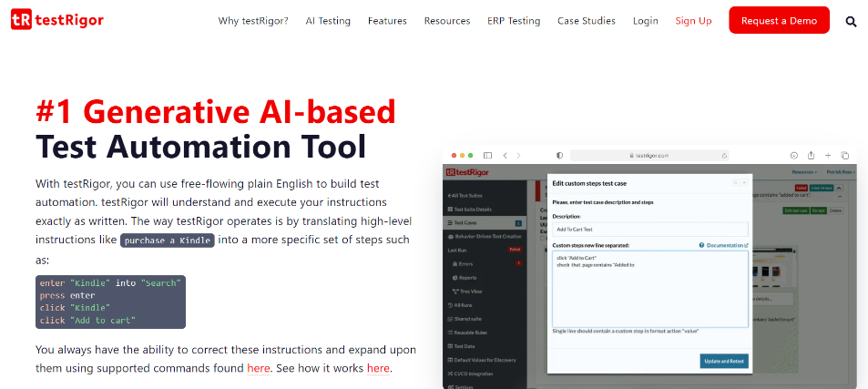Click Description field with Add To Cart Test

pyautogui.click(x=650, y=229)
